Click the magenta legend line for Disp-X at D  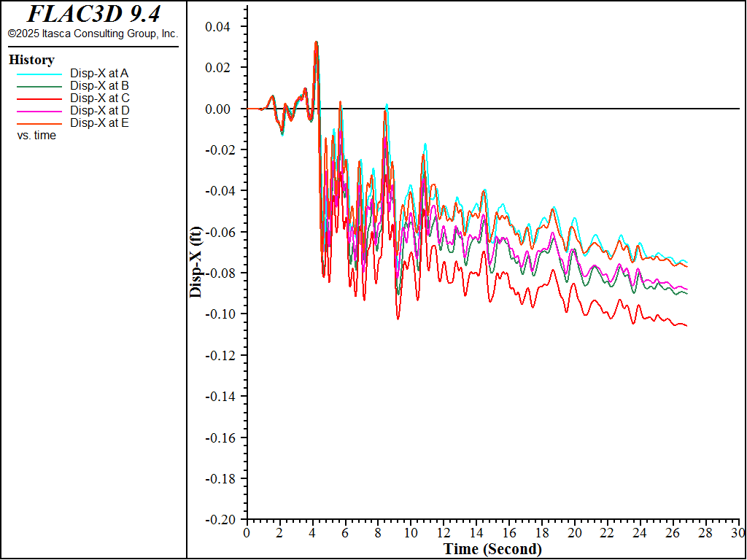tap(40, 111)
